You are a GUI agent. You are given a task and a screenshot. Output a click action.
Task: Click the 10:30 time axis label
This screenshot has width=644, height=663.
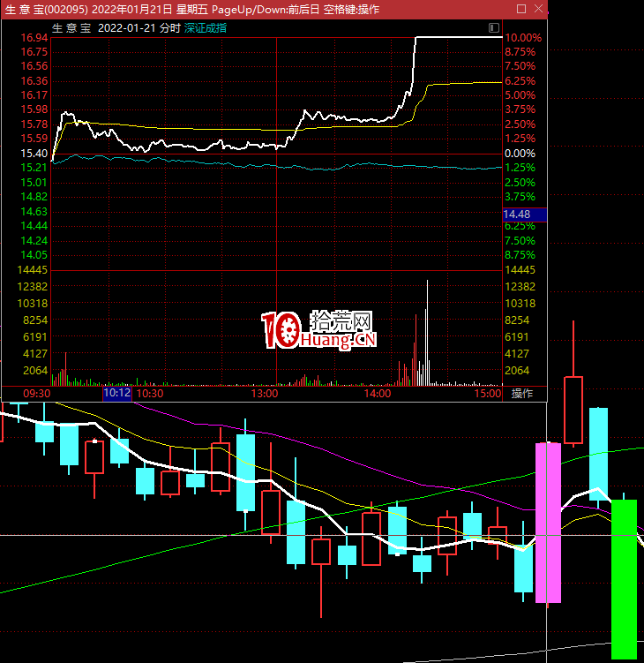150,394
